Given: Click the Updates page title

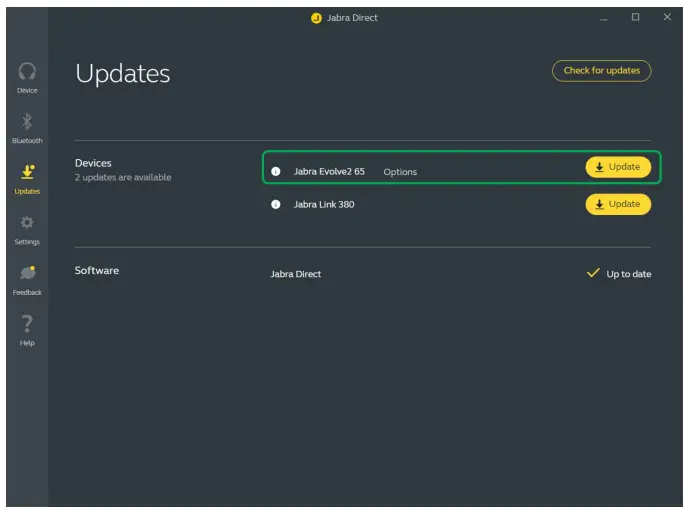Looking at the screenshot, I should point(123,73).
